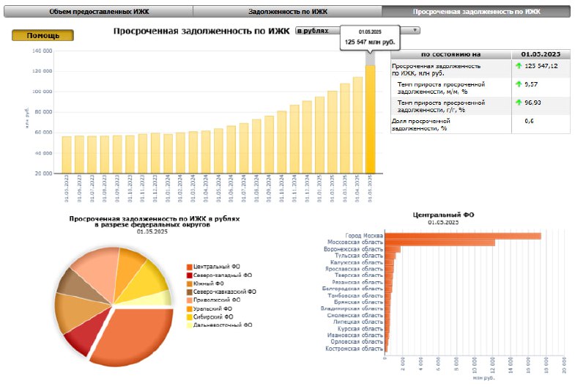Image resolution: width=586 pixels, height=392 pixels.
Task: Select Центральный ФО legend color square
Action: [190, 267]
